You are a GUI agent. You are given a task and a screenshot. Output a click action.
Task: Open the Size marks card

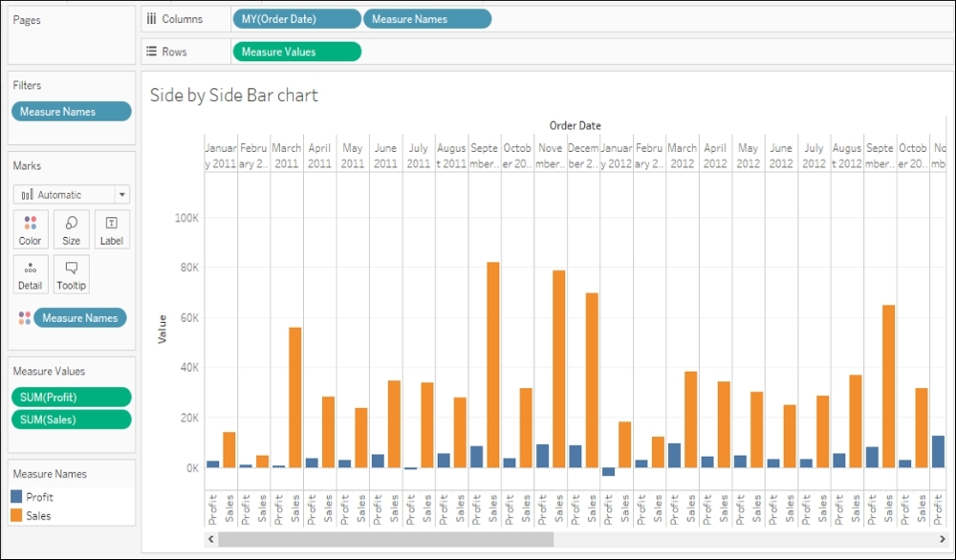tap(72, 229)
